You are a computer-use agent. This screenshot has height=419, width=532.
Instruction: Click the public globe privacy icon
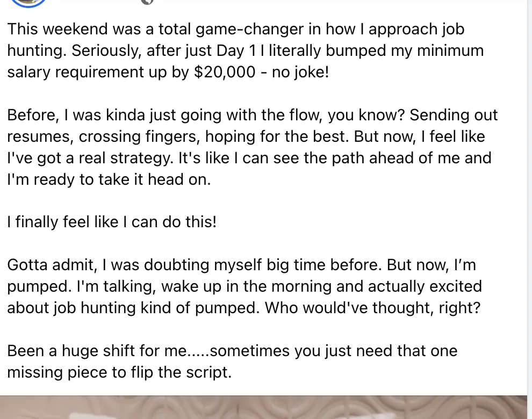(x=147, y=2)
